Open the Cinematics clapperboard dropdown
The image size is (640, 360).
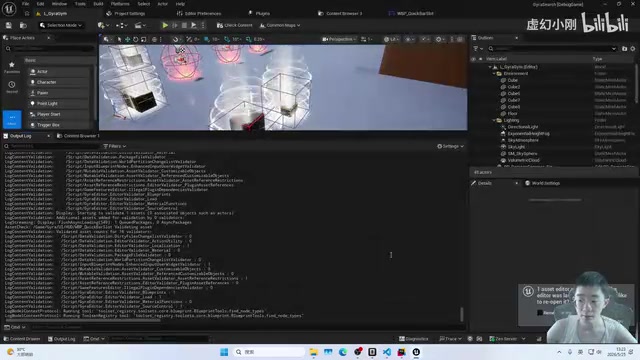pyautogui.click(x=140, y=25)
